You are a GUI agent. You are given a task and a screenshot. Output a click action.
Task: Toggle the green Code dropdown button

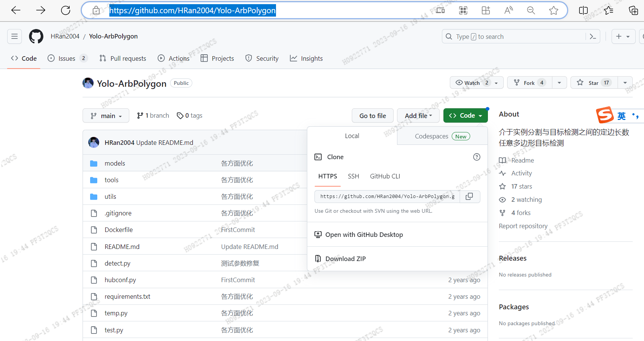click(x=465, y=115)
